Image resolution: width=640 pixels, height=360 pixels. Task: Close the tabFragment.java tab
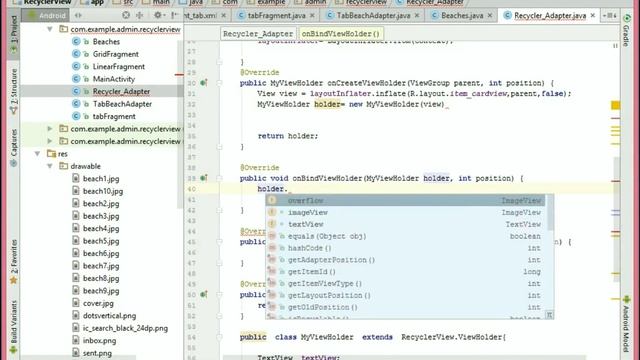point(312,16)
